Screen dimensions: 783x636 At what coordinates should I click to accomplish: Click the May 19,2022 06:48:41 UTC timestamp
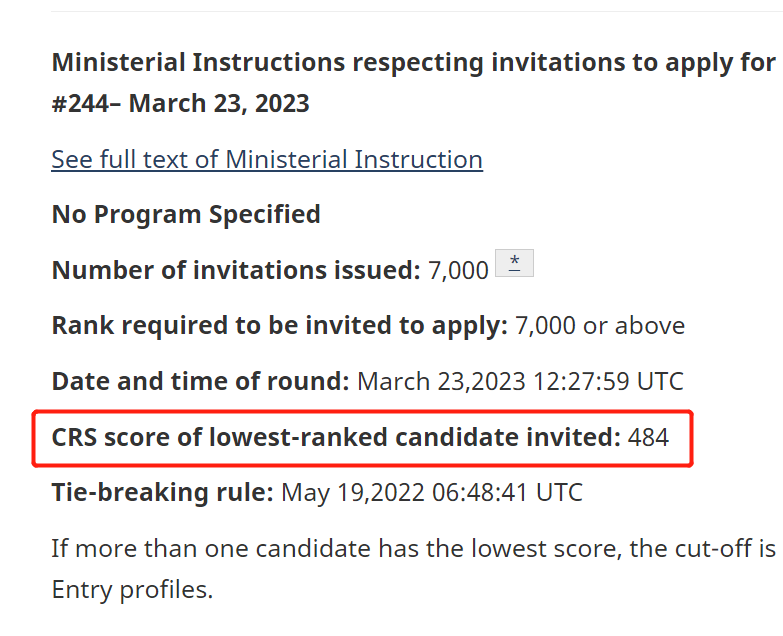(x=432, y=493)
